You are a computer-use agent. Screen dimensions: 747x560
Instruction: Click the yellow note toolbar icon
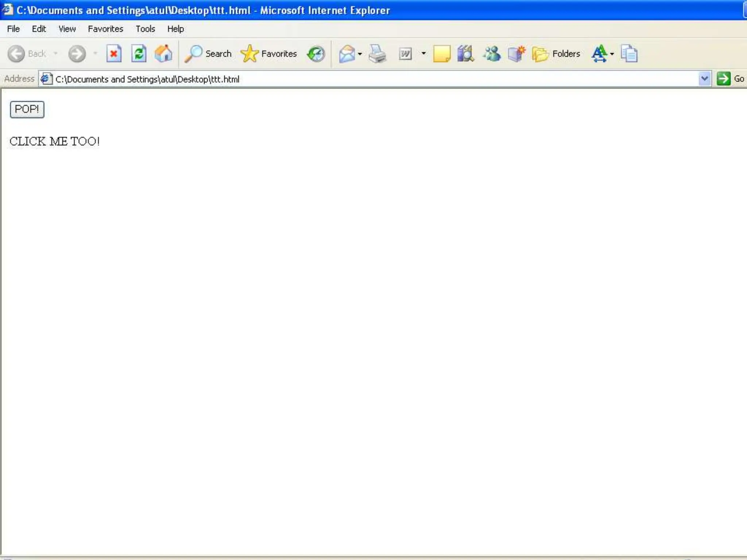(x=441, y=54)
